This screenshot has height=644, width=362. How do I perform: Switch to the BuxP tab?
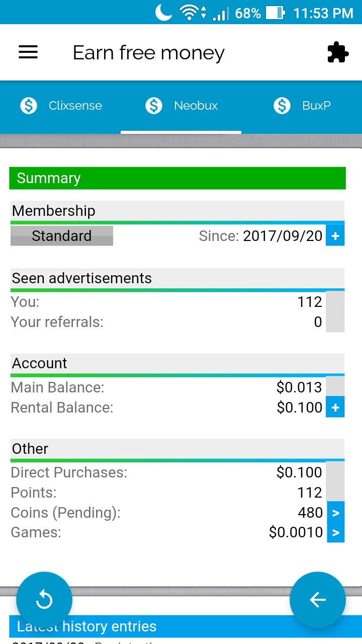click(x=316, y=106)
